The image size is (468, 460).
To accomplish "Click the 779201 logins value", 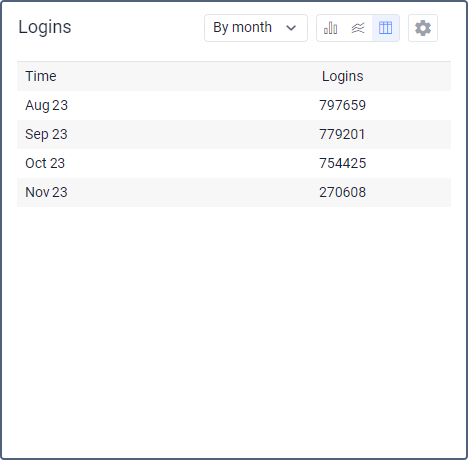I will (x=342, y=134).
